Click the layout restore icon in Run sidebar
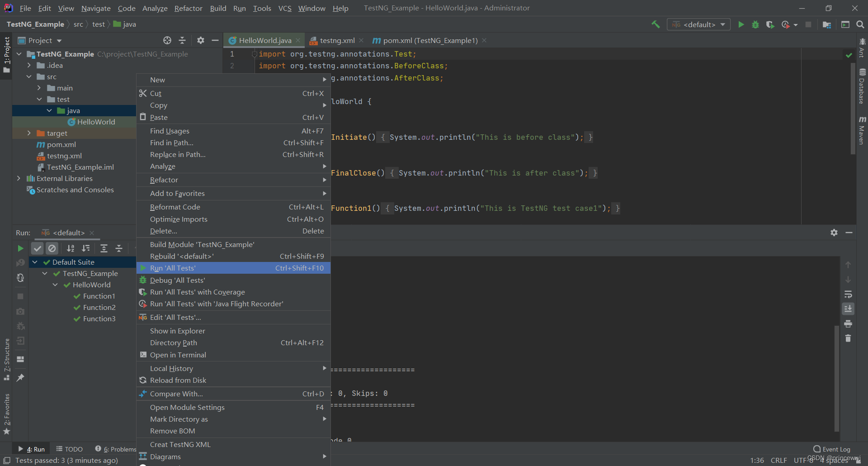The image size is (868, 466). [20, 359]
